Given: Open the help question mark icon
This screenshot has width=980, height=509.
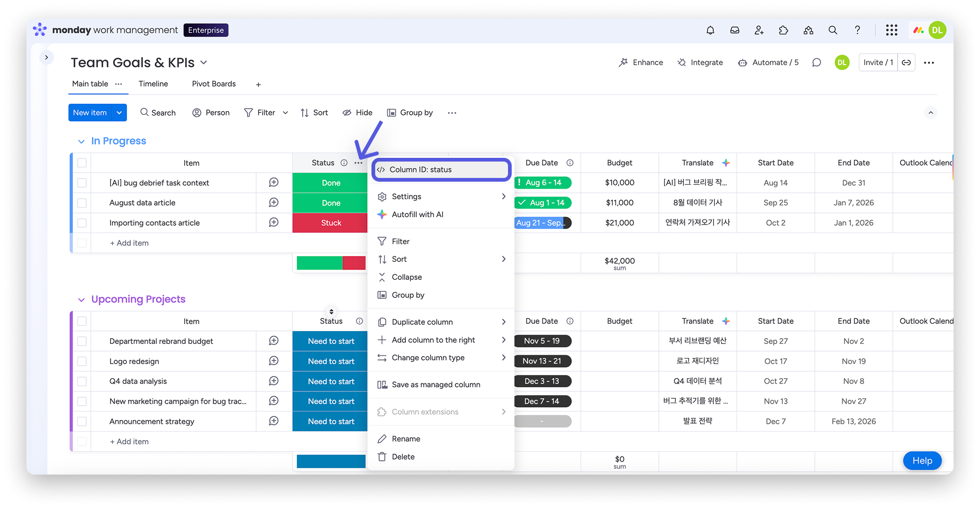Looking at the screenshot, I should click(x=857, y=30).
